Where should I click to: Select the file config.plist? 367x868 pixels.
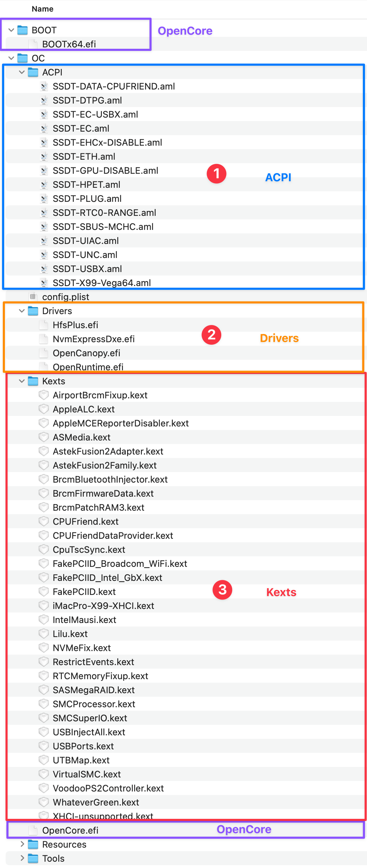[x=66, y=297]
